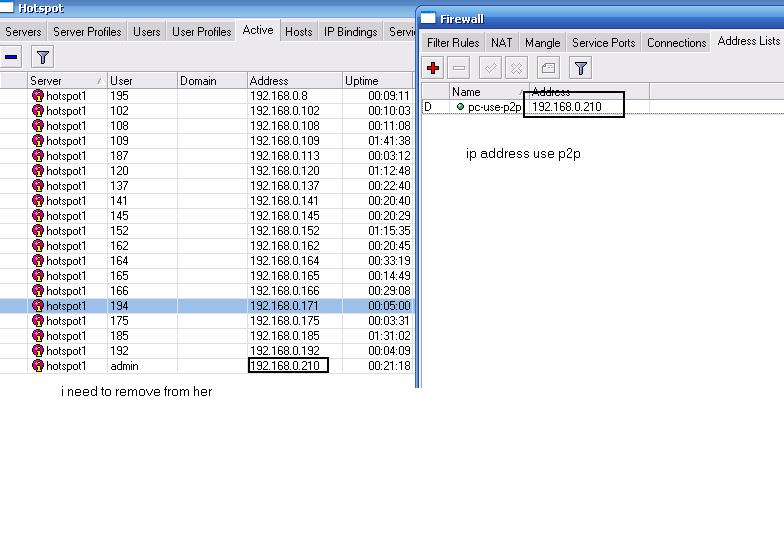Select the row with address 192.168.0.192

pos(207,350)
